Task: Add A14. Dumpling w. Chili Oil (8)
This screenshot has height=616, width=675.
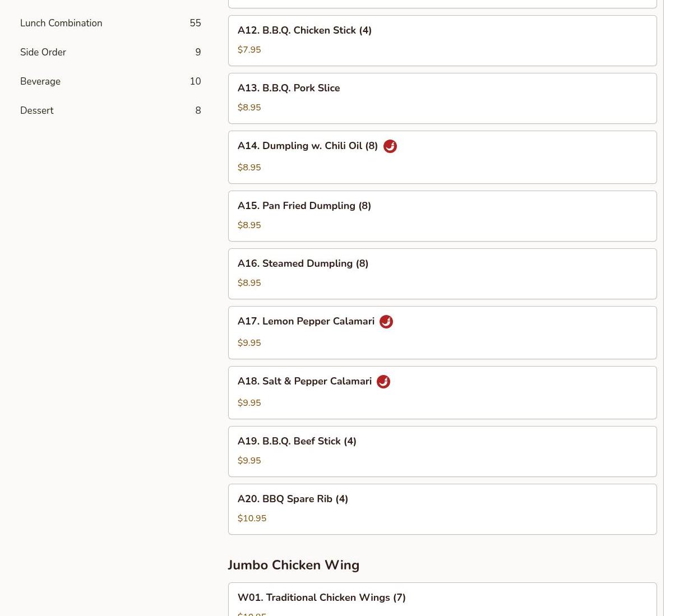Action: (442, 157)
